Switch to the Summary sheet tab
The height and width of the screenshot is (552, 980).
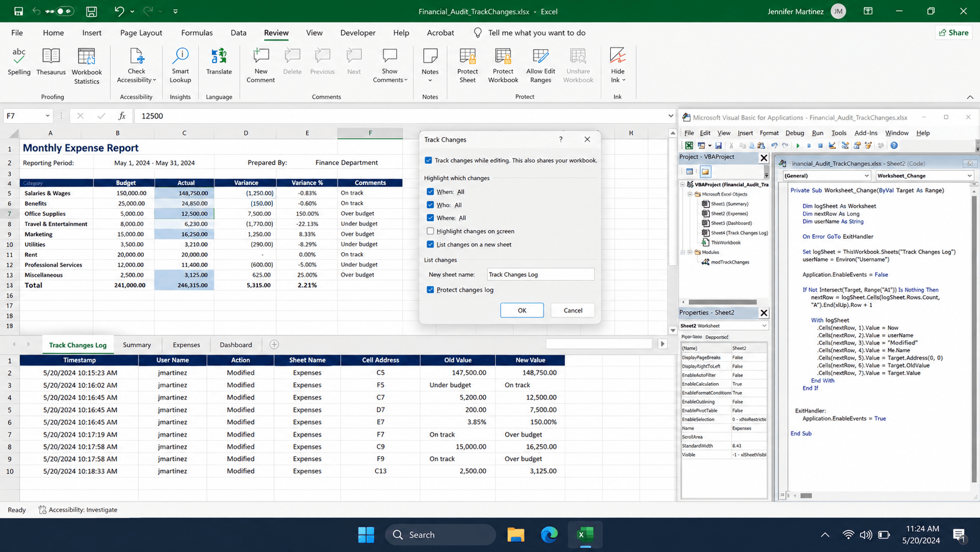[137, 345]
